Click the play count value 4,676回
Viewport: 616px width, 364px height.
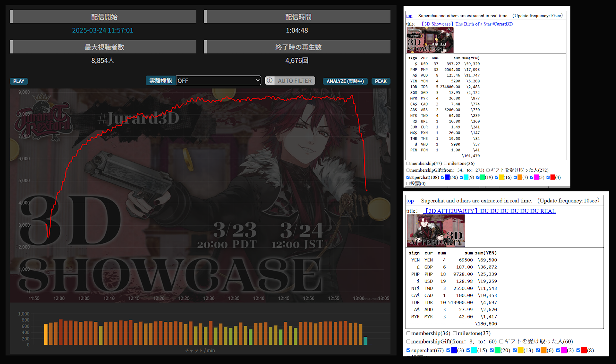coord(297,60)
